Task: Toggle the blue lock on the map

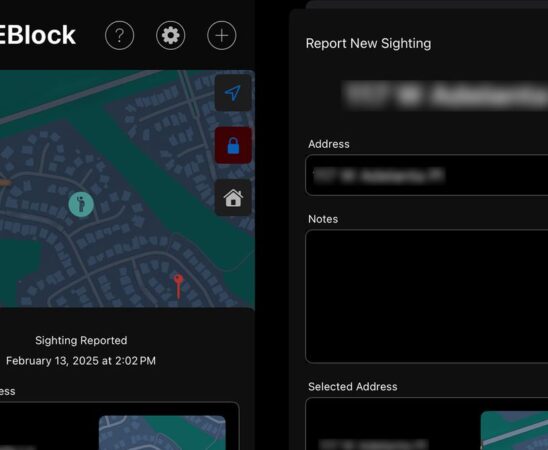Action: click(233, 145)
